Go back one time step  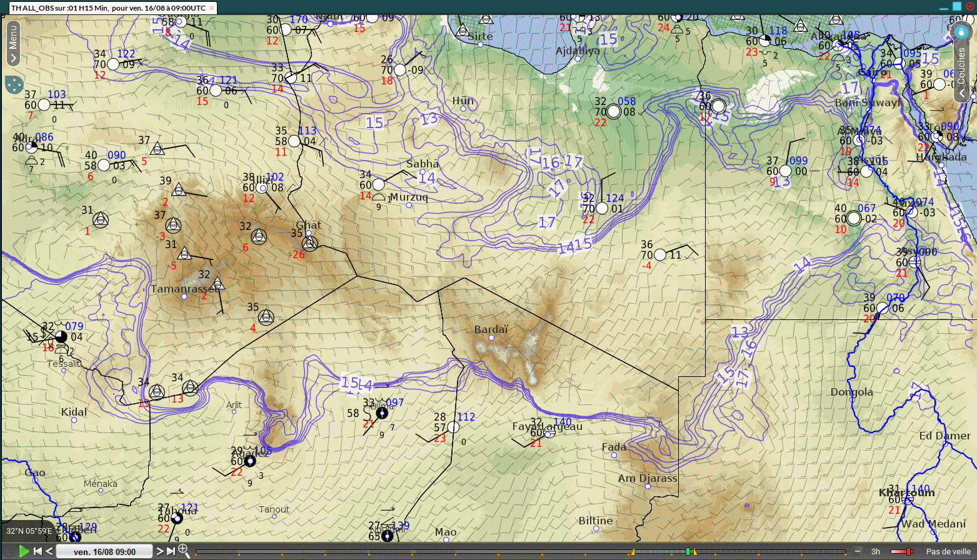pos(49,551)
